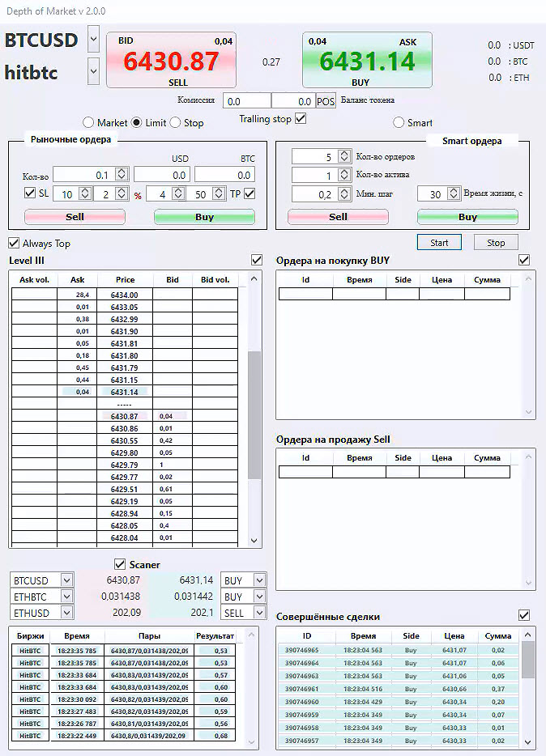Adjust the TP percent stepper showing 4
The width and height of the screenshot is (546, 756).
pyautogui.click(x=178, y=193)
